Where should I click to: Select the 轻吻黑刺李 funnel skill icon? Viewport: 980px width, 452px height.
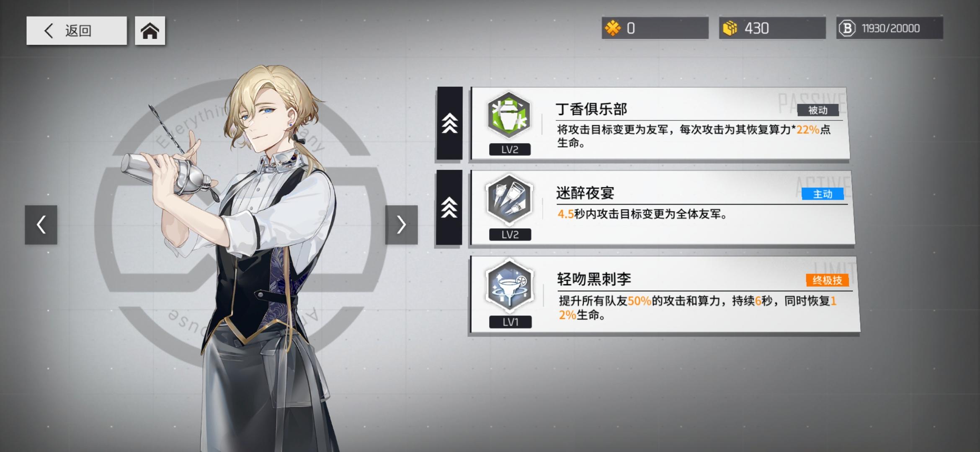509,286
